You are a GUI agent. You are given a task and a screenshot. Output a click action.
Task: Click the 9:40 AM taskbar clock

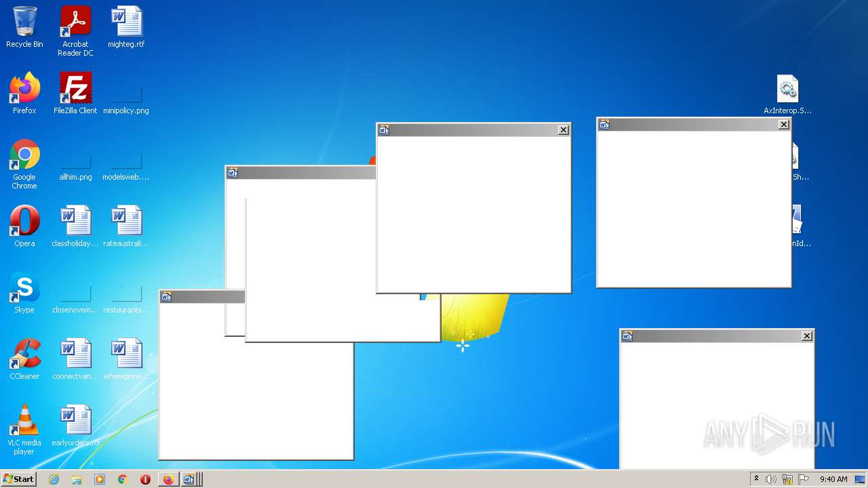(833, 479)
